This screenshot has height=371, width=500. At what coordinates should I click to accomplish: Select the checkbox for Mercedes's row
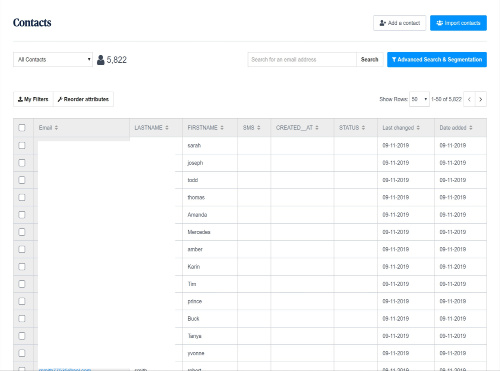(22, 232)
